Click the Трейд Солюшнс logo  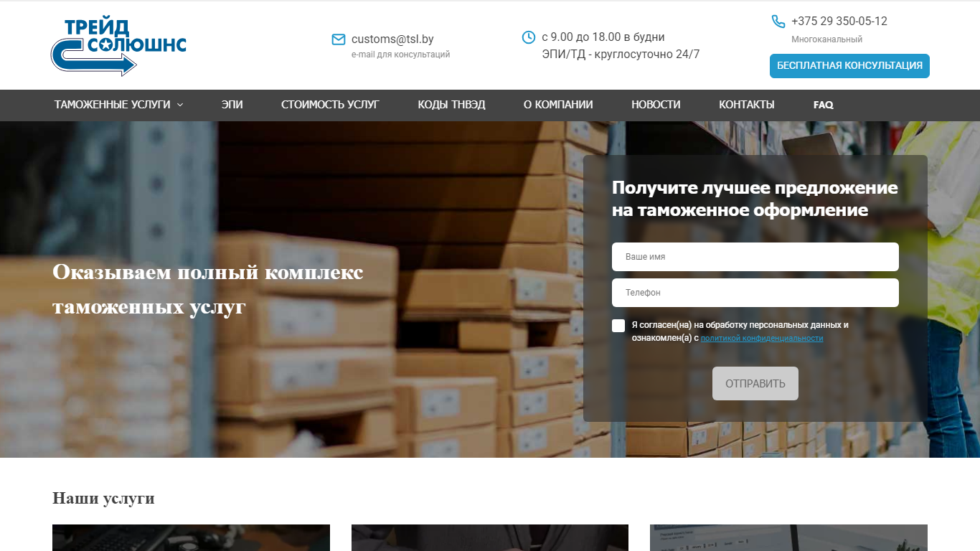118,47
